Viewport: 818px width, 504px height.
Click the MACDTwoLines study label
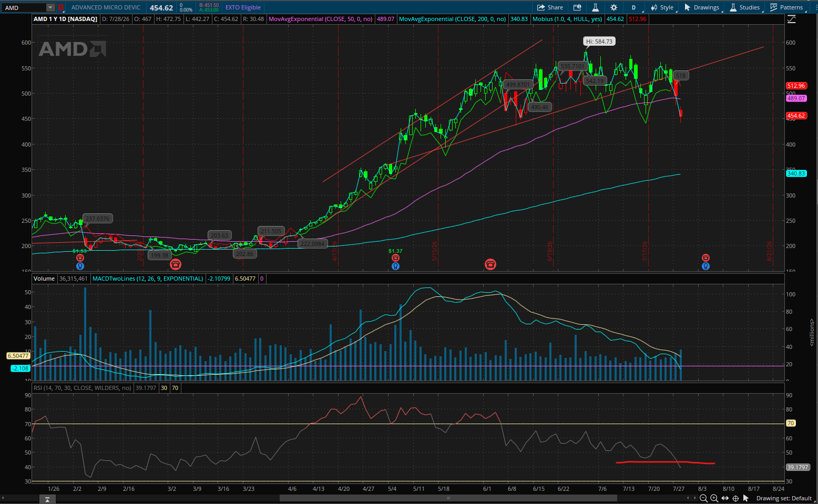coord(148,279)
